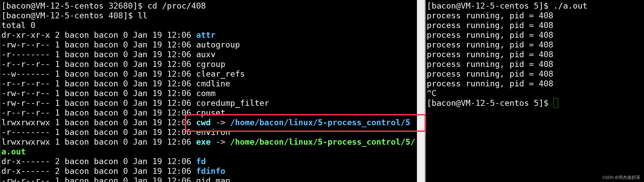This screenshot has height=182, width=644.
Task: Click the vertical divider between terminal panes
Action: pyautogui.click(x=421, y=91)
